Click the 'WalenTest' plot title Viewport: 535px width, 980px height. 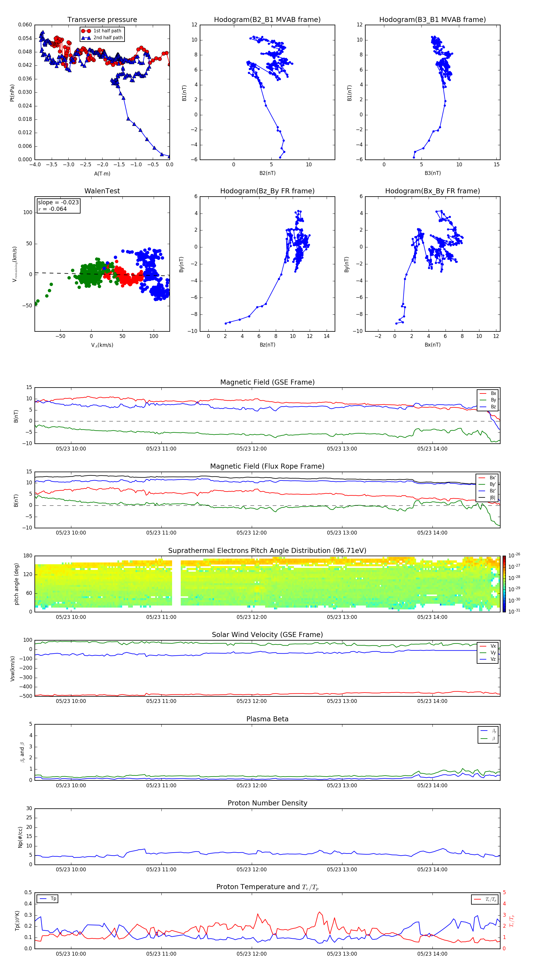pyautogui.click(x=102, y=191)
